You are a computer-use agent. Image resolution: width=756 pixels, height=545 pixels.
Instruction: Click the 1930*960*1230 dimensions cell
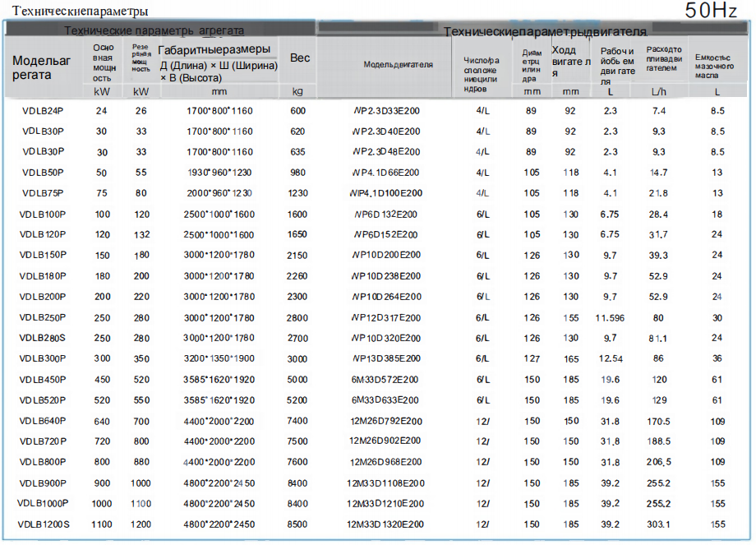pos(219,173)
